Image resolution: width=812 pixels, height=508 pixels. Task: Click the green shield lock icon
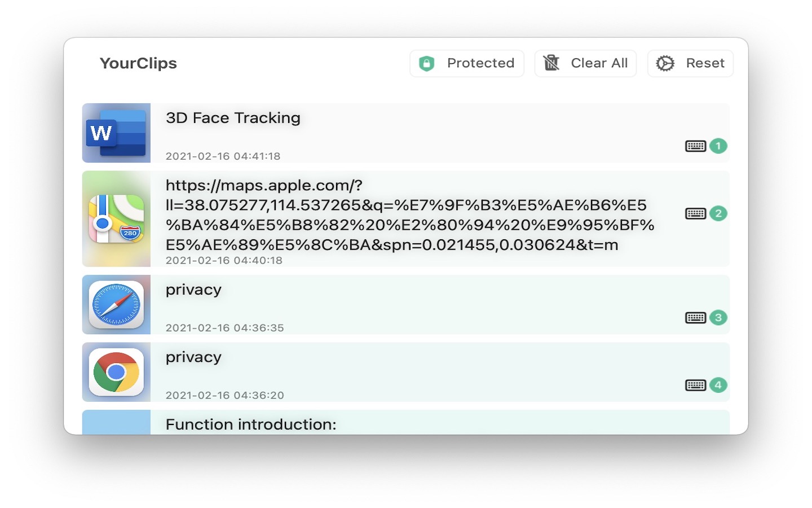point(427,63)
